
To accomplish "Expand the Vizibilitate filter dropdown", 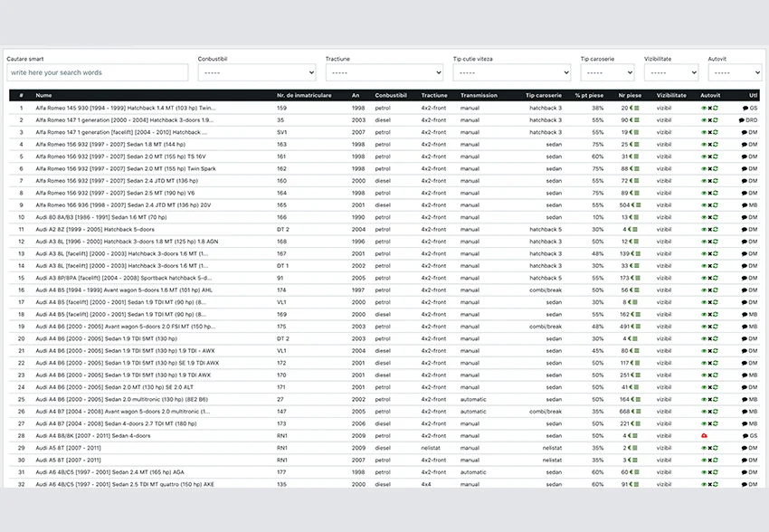I will tap(671, 72).
